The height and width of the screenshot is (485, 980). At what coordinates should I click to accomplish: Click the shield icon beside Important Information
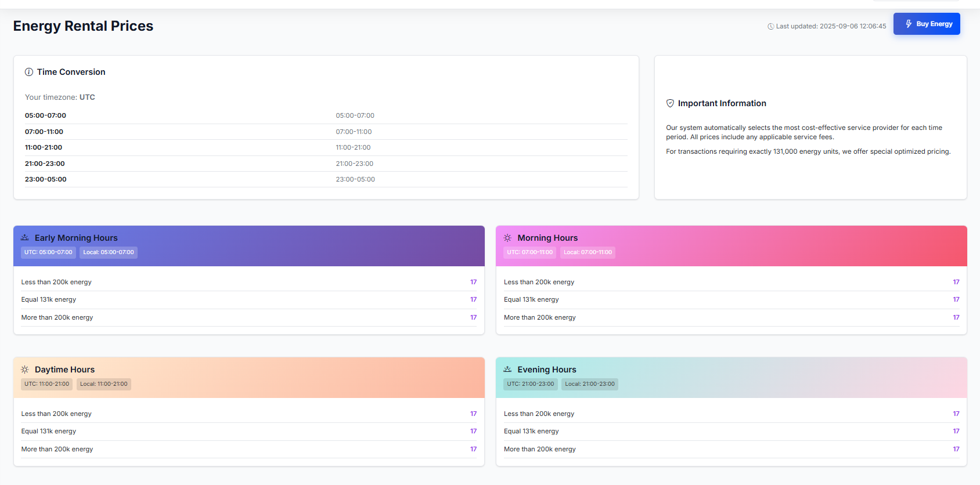point(670,103)
